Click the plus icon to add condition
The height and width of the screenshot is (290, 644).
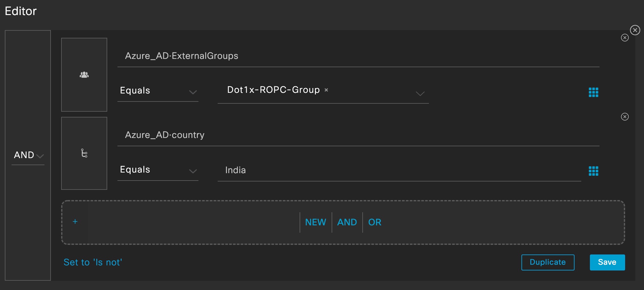tap(75, 222)
